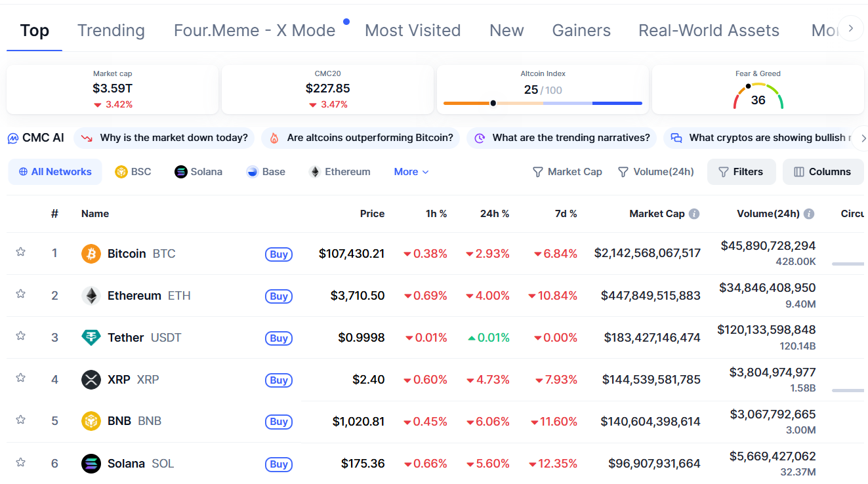Click the Bitcoin logo icon

click(91, 254)
